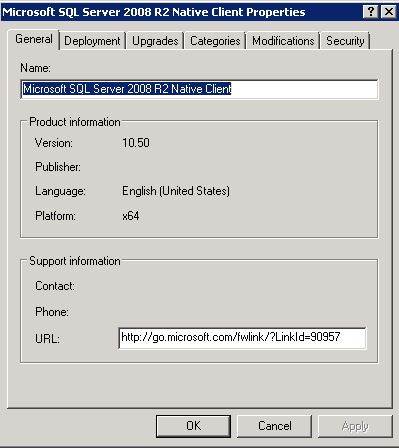This screenshot has width=399, height=448.
Task: Click the Support information group title
Action: click(x=75, y=261)
